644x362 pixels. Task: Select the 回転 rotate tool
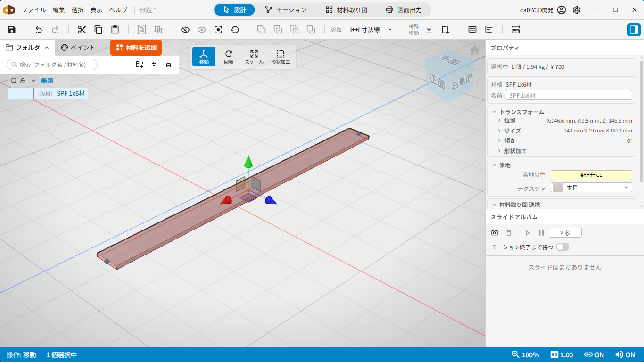[x=229, y=57]
